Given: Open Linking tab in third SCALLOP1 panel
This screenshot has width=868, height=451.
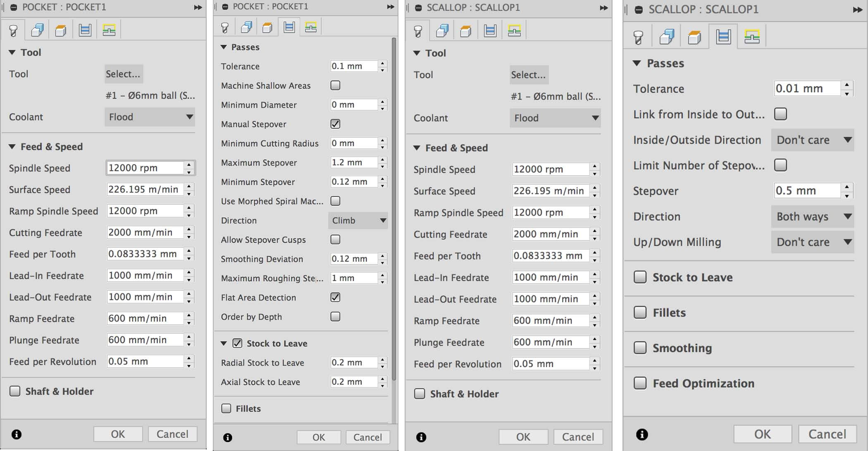Looking at the screenshot, I should tap(514, 31).
